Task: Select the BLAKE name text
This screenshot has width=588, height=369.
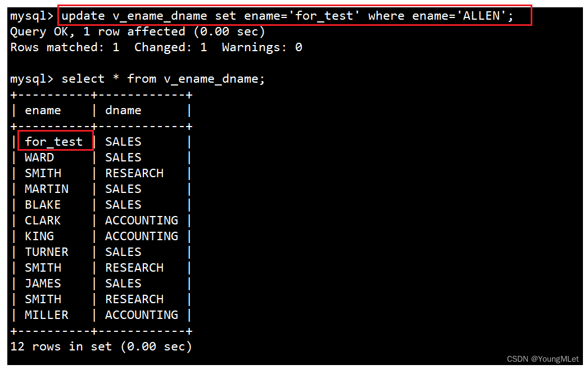Action: 43,205
